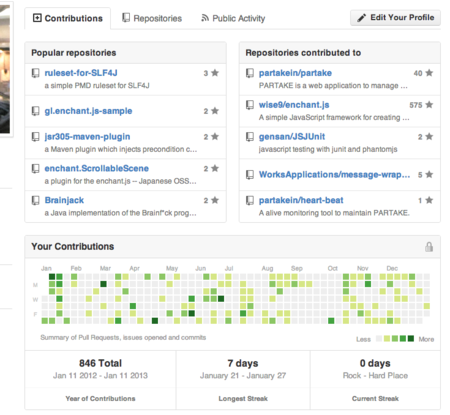
Task: Click the star icon for Brainjack
Action: coord(215,200)
